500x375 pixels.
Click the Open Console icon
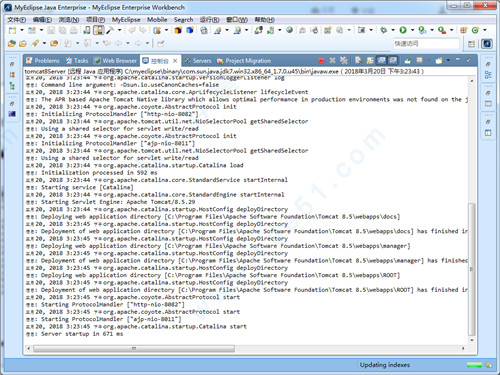(x=439, y=60)
